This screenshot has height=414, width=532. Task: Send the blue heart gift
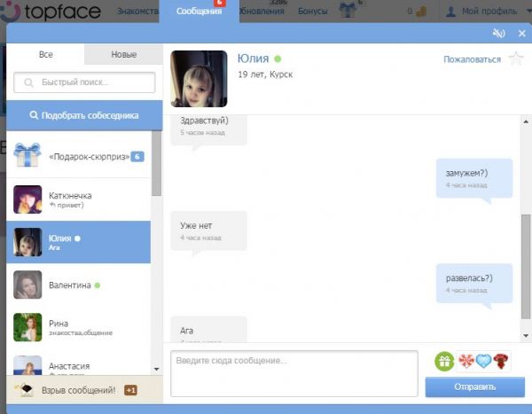point(486,361)
